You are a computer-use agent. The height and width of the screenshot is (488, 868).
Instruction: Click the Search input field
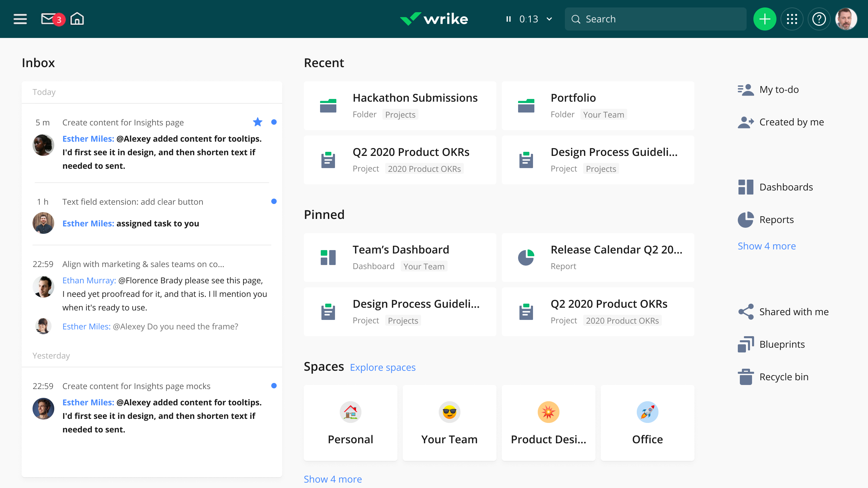click(x=656, y=19)
